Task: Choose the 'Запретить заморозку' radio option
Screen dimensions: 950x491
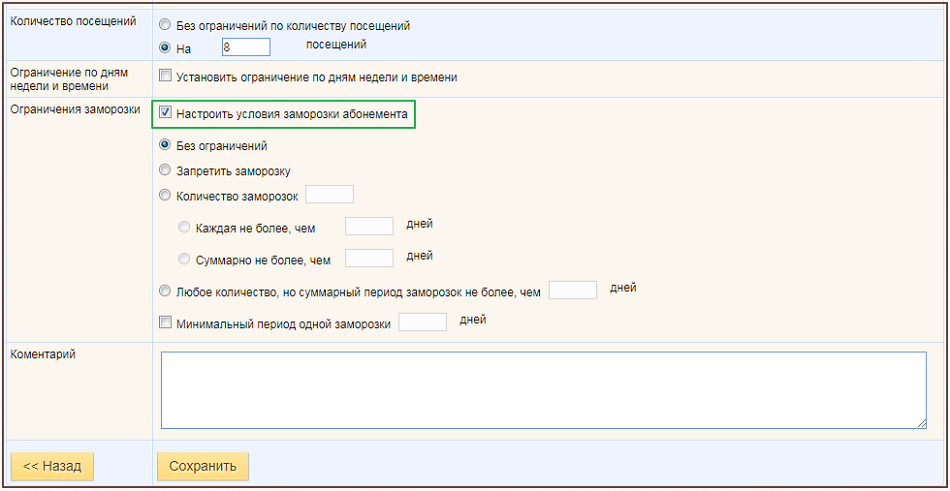Action: [165, 170]
